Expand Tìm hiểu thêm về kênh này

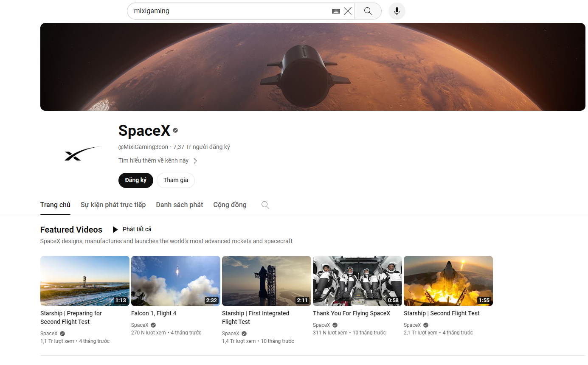click(154, 160)
